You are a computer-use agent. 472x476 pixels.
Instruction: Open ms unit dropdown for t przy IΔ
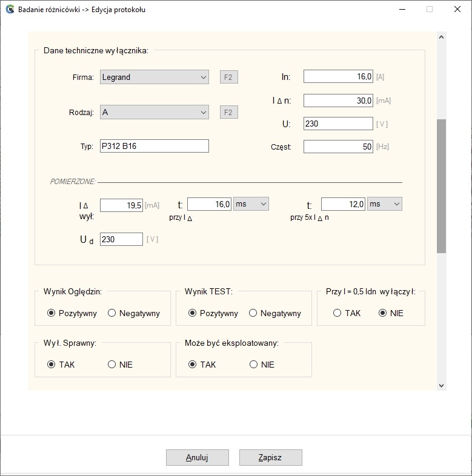(251, 204)
